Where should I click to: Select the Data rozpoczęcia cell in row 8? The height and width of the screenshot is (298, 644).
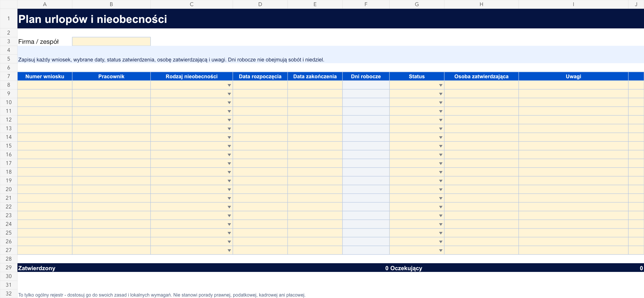260,85
